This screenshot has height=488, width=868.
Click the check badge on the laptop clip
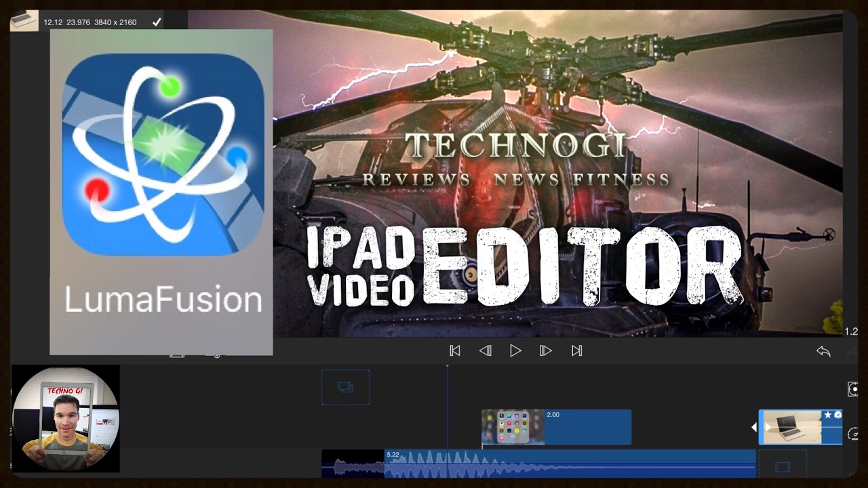click(x=837, y=415)
